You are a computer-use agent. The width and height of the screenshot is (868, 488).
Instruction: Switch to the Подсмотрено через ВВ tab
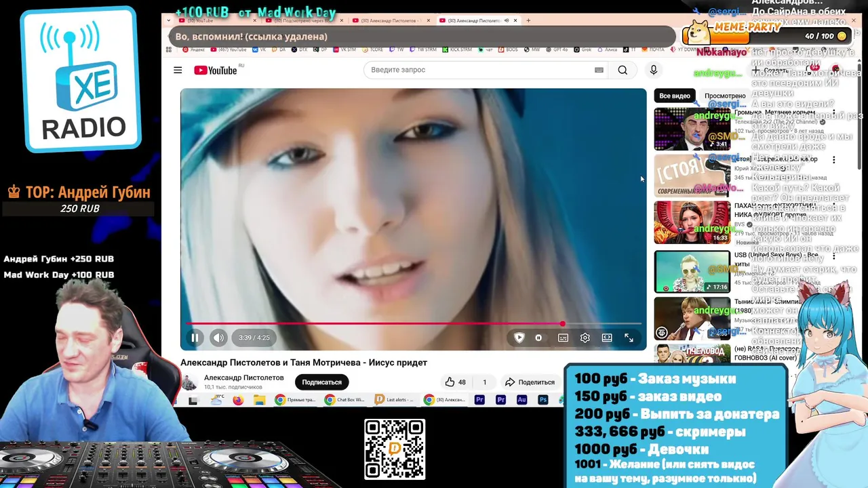click(x=304, y=20)
